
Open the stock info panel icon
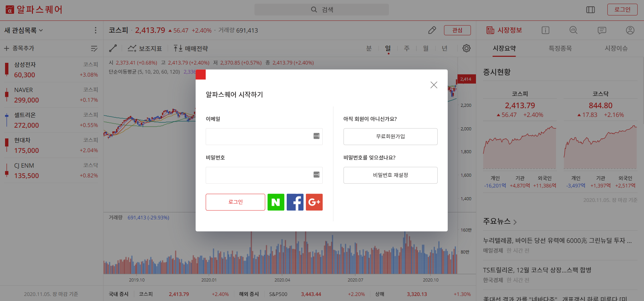click(546, 30)
